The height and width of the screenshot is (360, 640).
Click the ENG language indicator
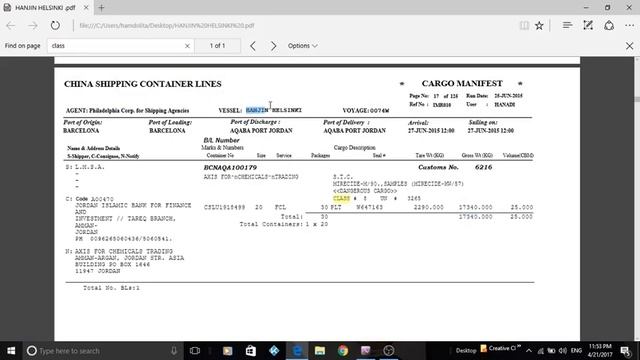576,351
